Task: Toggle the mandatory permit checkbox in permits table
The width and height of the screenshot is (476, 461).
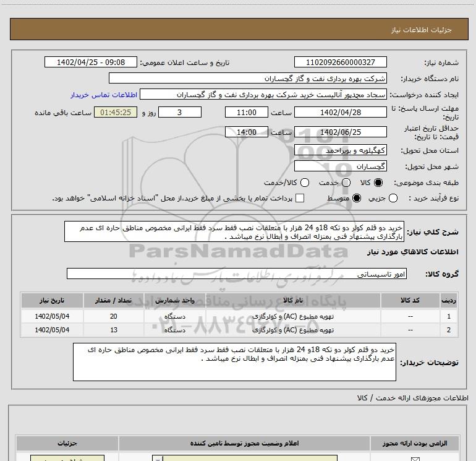Action: tap(415, 459)
